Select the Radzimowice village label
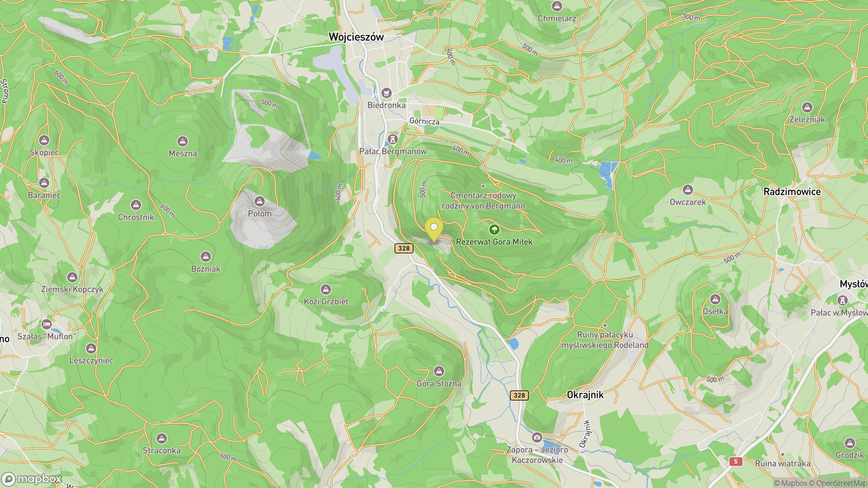Screen dimensions: 868x488 [x=792, y=192]
